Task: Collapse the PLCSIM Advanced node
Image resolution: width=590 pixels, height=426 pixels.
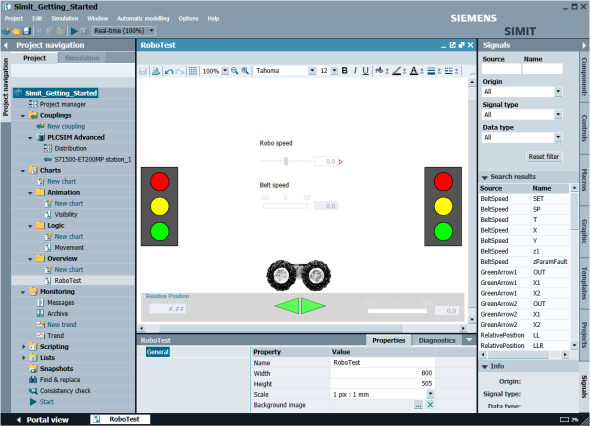Action: (x=30, y=138)
